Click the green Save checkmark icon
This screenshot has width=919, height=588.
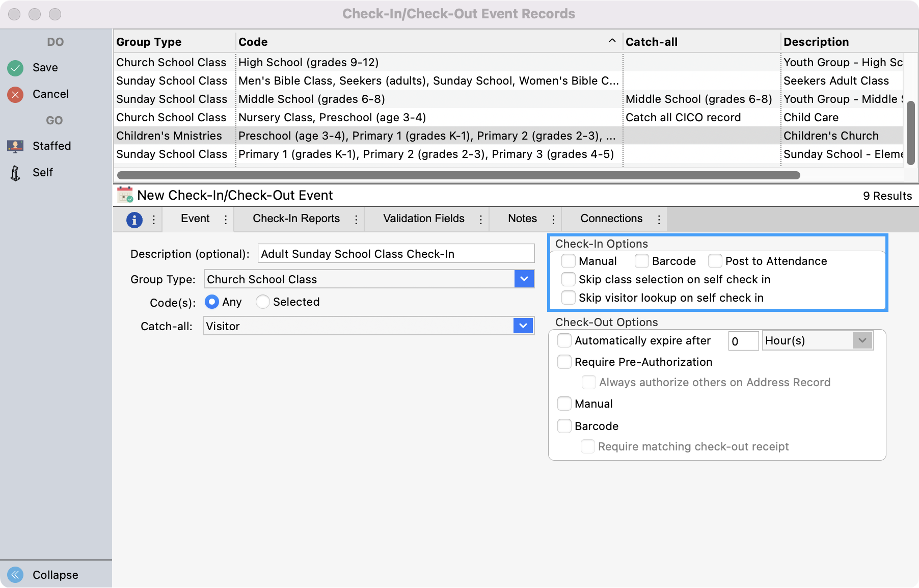[15, 68]
